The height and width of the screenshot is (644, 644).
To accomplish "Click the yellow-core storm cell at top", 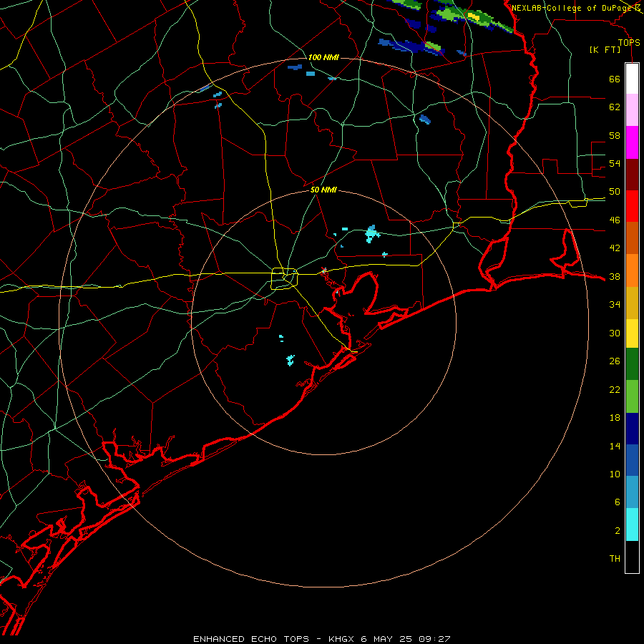I will click(473, 16).
